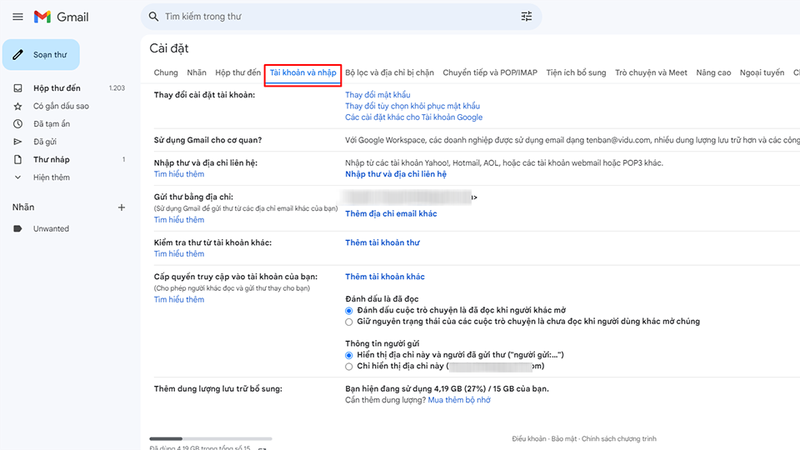800x450 pixels.
Task: Open the Chung settings tab
Action: (x=166, y=72)
